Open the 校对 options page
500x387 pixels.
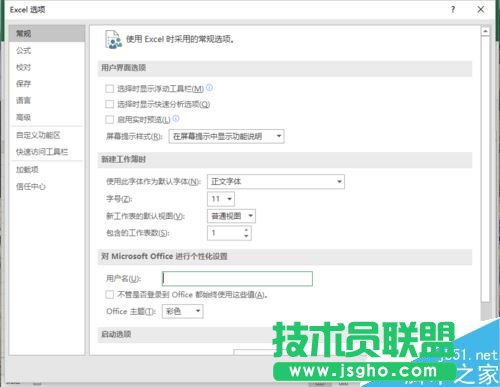click(x=47, y=67)
